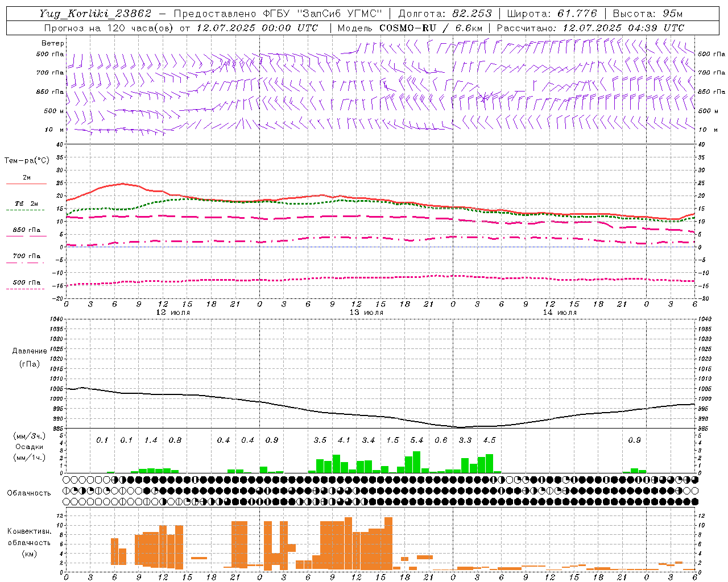Click the 3.4 precipitation total value
728x582 pixels.
369,440
